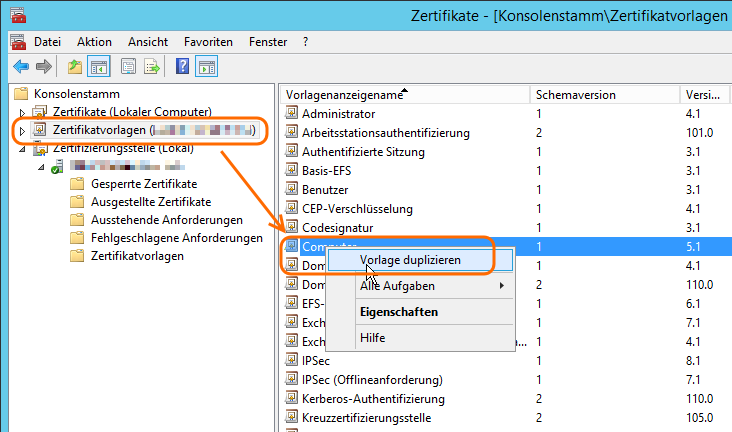Select the Kerberos-Authentifizierung template row
Screen dimensions: 732x432
(x=373, y=399)
